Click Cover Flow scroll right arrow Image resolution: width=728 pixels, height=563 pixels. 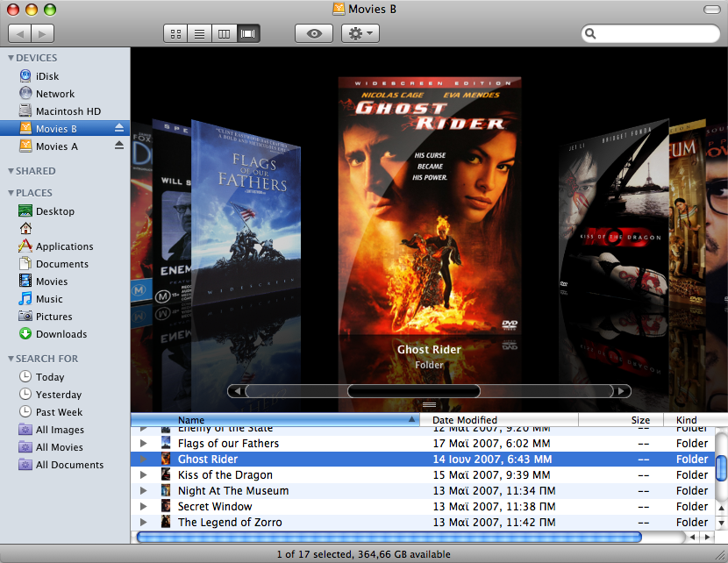tap(621, 391)
